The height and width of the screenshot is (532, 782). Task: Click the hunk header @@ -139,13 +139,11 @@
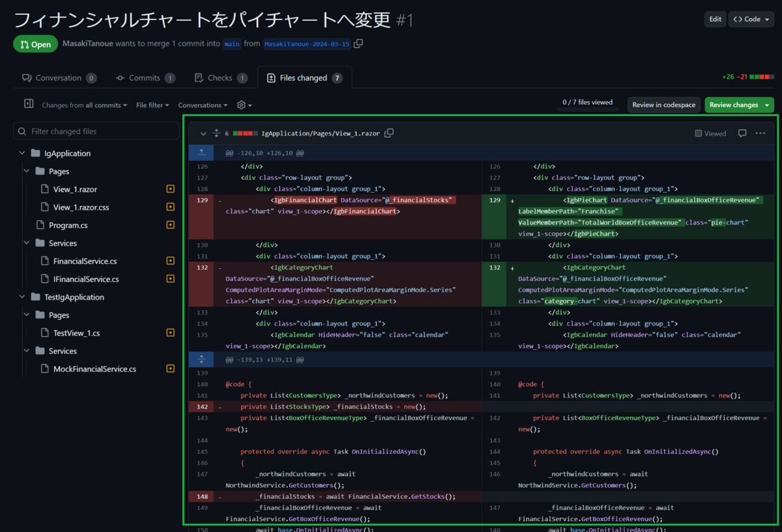(x=265, y=359)
